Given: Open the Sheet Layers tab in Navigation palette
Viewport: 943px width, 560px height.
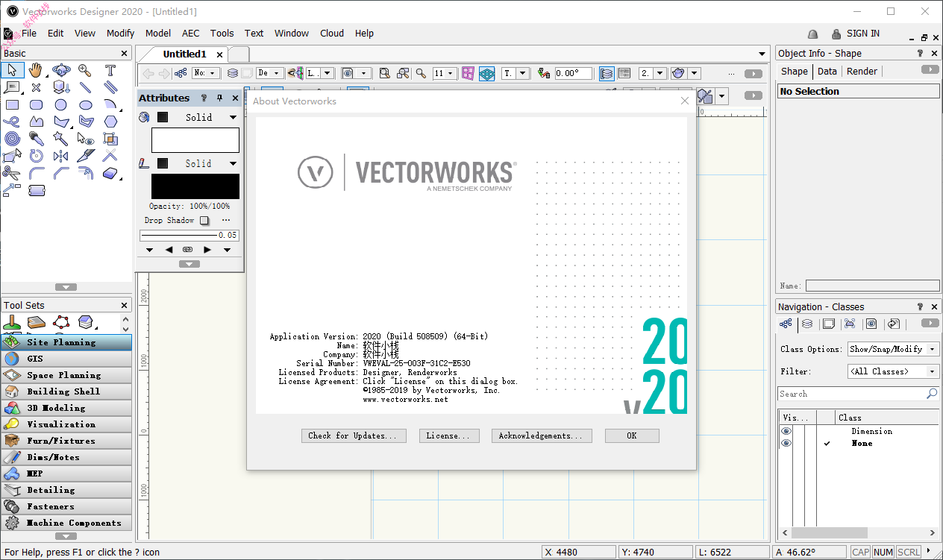Looking at the screenshot, I should coord(828,324).
